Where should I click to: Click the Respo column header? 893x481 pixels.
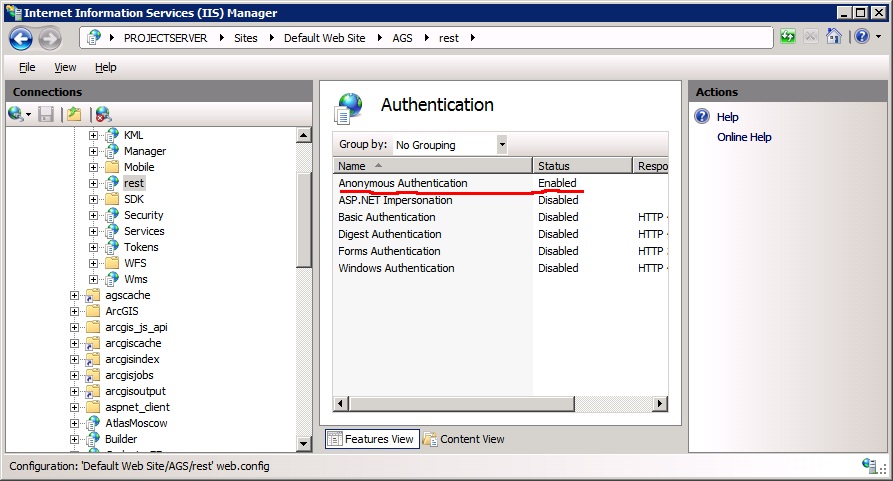pyautogui.click(x=650, y=166)
